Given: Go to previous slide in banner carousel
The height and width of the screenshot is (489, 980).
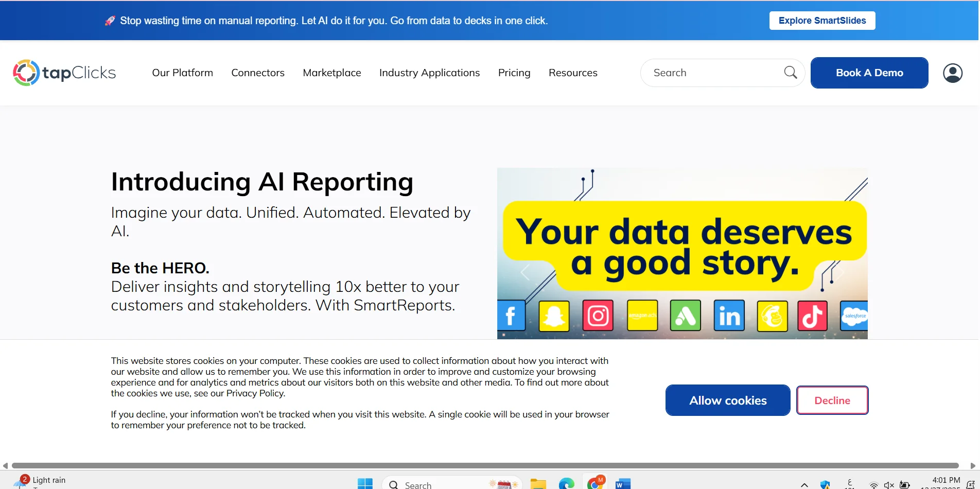Looking at the screenshot, I should [525, 272].
